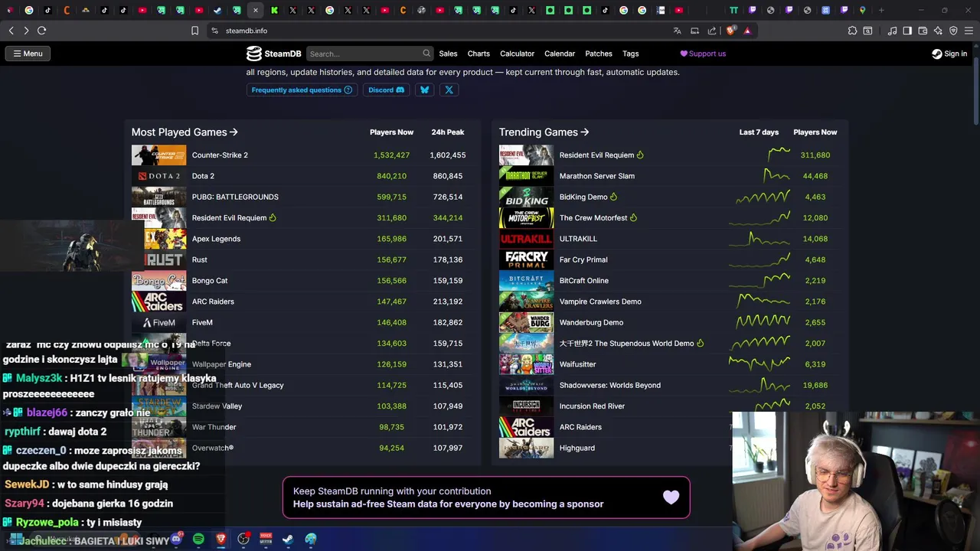Open Incursion Red River link
The height and width of the screenshot is (551, 980).
coord(592,406)
